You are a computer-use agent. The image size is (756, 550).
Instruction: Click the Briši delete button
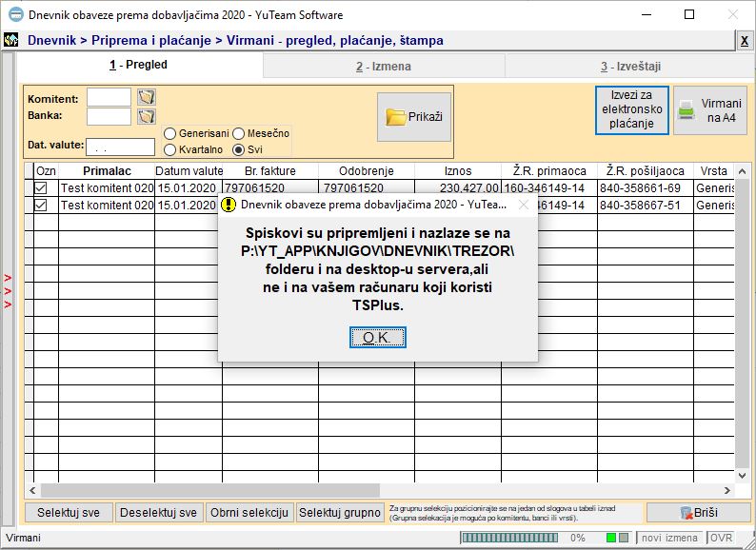pyautogui.click(x=699, y=513)
